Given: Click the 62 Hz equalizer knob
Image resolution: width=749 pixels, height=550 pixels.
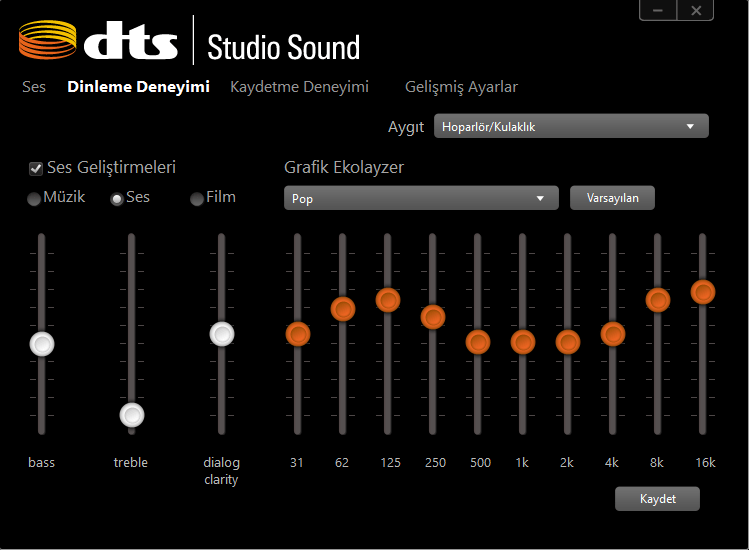Looking at the screenshot, I should [x=343, y=309].
